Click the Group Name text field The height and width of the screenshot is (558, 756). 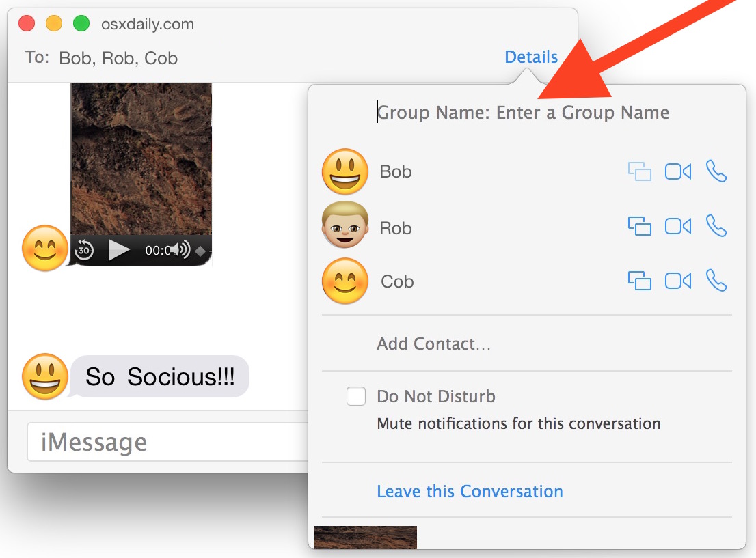523,112
